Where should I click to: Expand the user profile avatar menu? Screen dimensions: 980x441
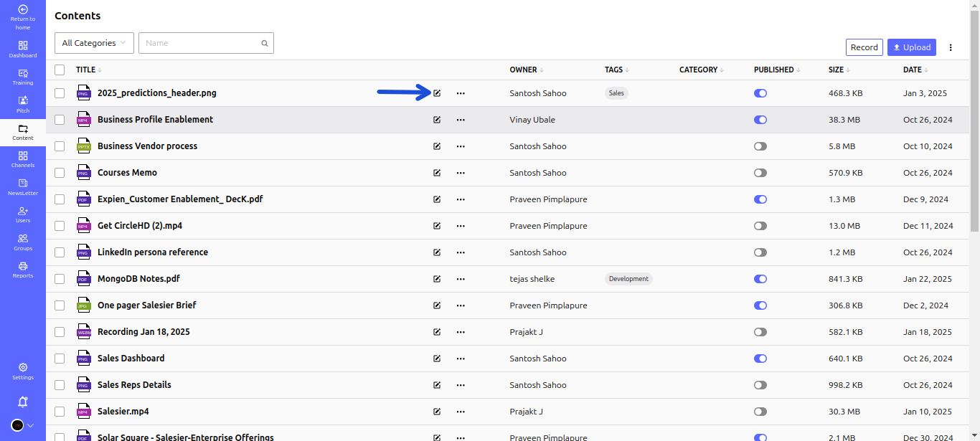[x=23, y=425]
